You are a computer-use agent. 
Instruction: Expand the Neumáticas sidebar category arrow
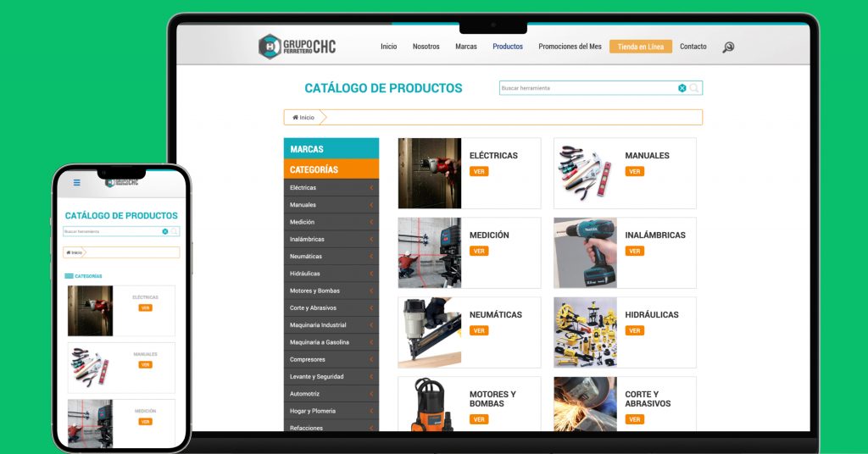(x=371, y=257)
